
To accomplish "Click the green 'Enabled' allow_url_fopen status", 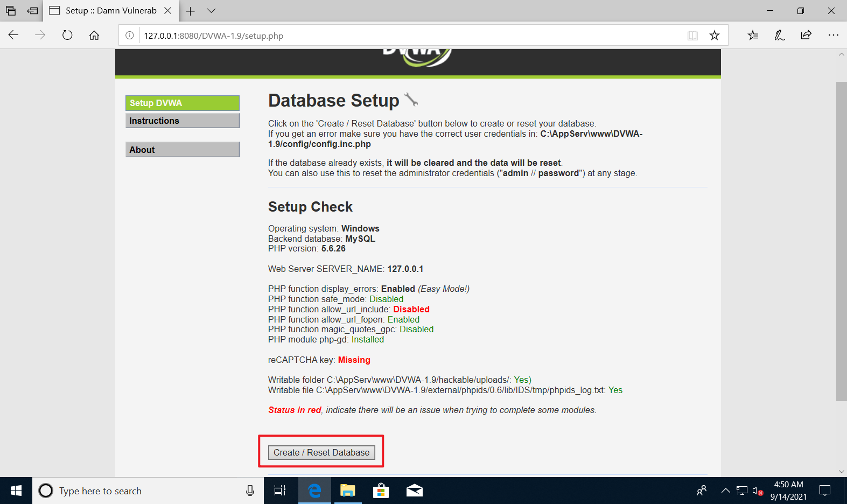I will click(x=403, y=319).
